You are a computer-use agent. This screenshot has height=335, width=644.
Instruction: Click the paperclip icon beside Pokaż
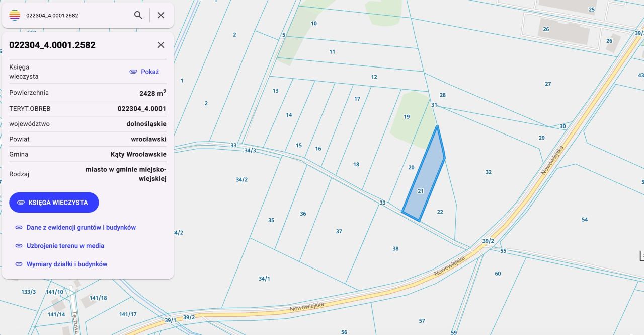click(x=133, y=72)
